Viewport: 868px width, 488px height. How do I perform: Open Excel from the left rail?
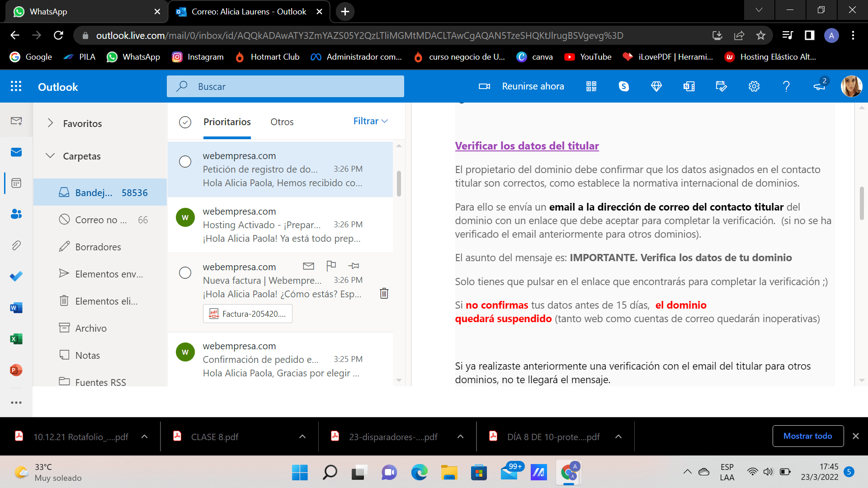tap(16, 339)
